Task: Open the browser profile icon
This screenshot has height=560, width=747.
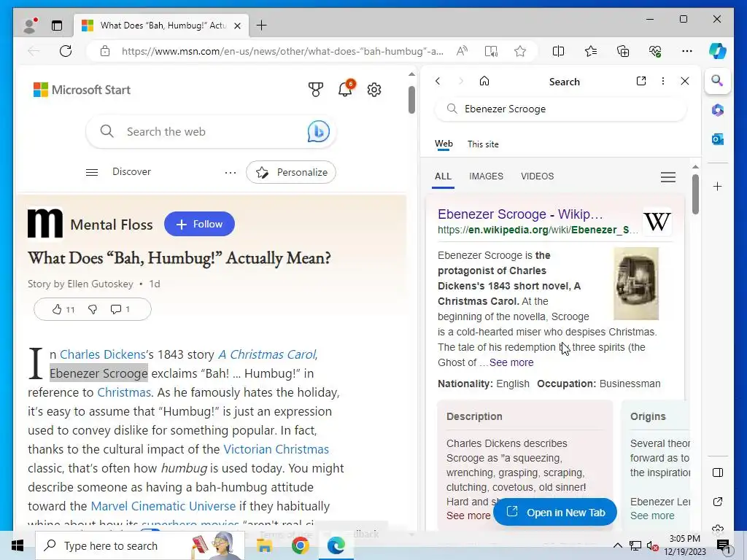Action: [x=30, y=26]
